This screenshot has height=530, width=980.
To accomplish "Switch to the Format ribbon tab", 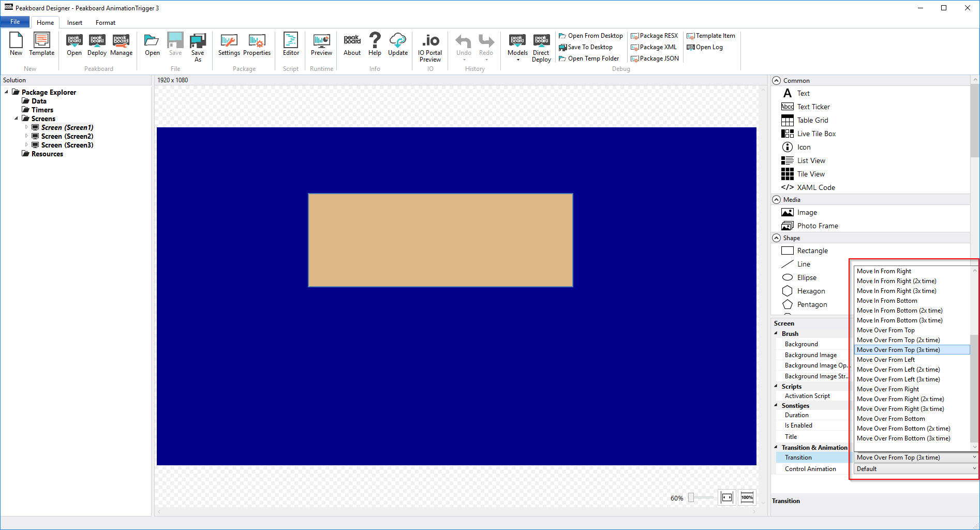I will [x=106, y=23].
